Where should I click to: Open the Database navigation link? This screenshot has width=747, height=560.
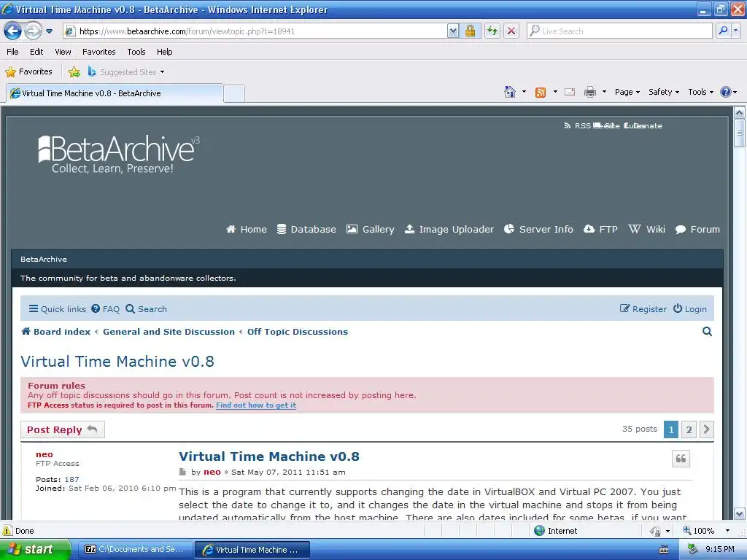[306, 230]
